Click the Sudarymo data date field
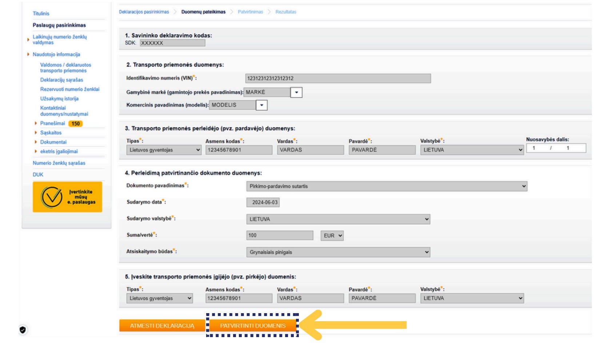 (263, 202)
